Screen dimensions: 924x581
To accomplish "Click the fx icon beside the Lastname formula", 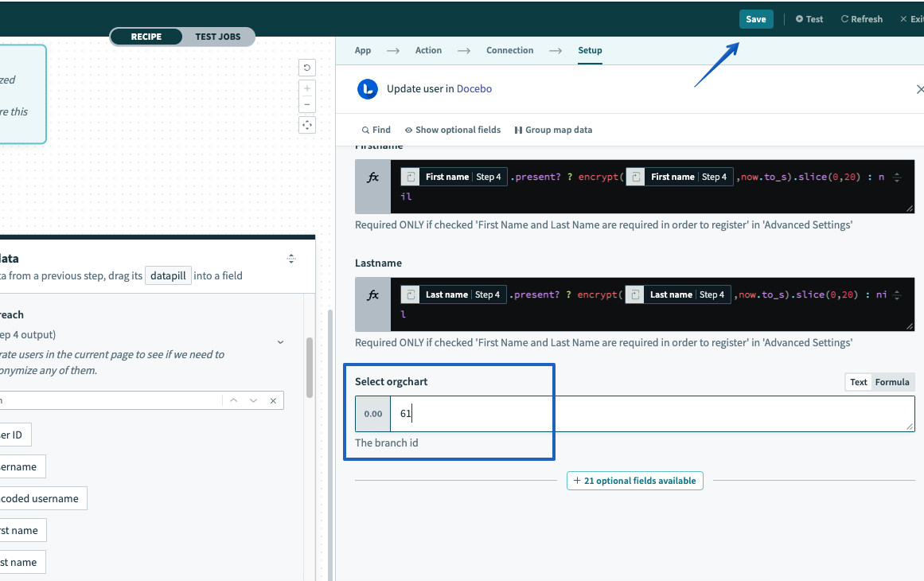I will tap(372, 294).
